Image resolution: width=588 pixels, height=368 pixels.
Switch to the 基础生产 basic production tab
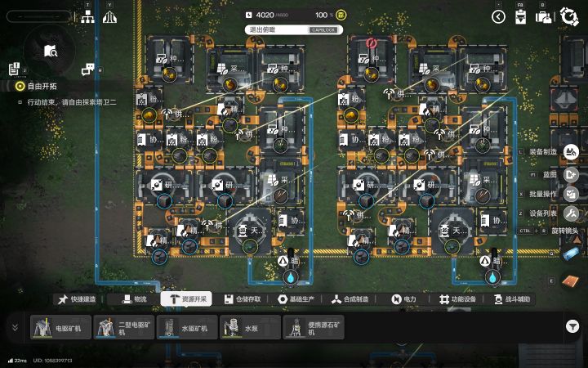click(x=296, y=299)
